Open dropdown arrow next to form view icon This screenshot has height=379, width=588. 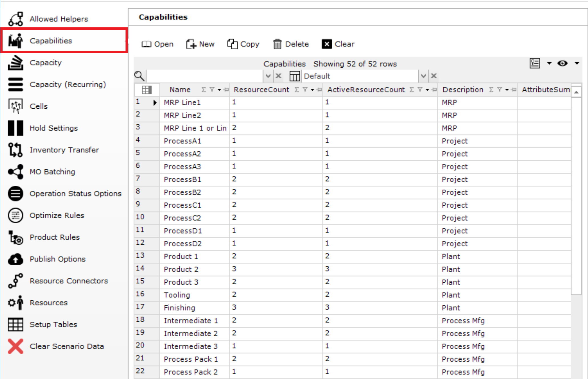click(549, 63)
